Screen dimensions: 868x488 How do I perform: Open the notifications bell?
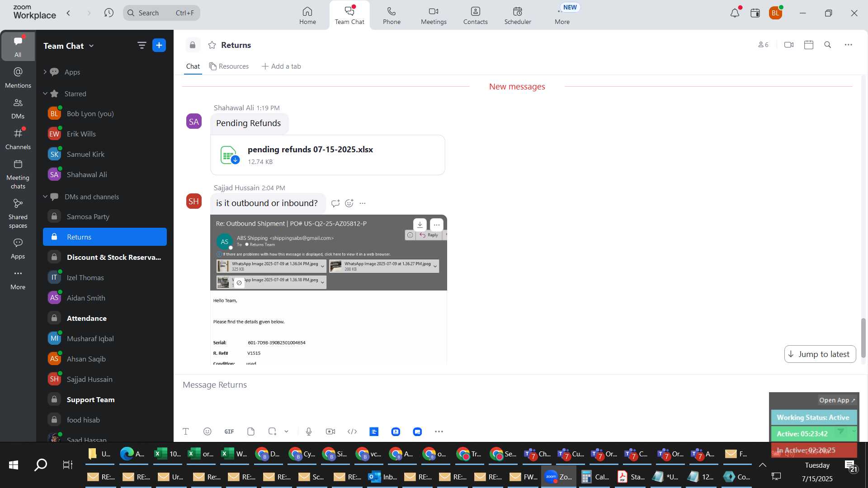point(735,13)
